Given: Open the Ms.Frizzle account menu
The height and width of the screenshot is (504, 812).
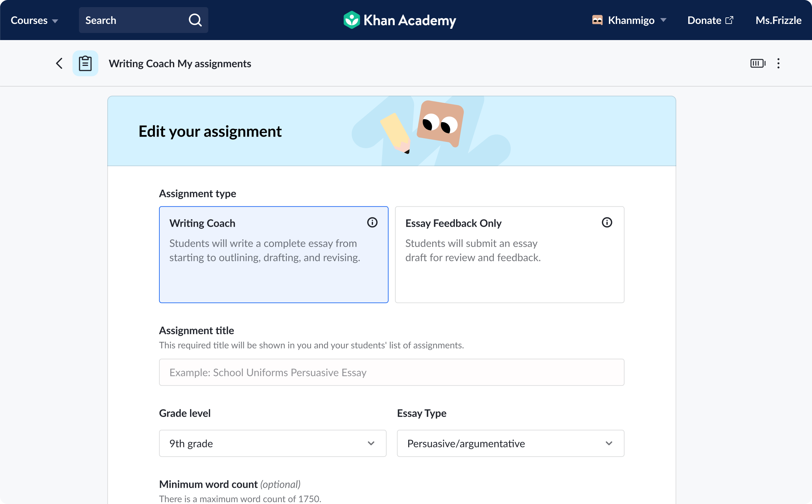Looking at the screenshot, I should 778,20.
